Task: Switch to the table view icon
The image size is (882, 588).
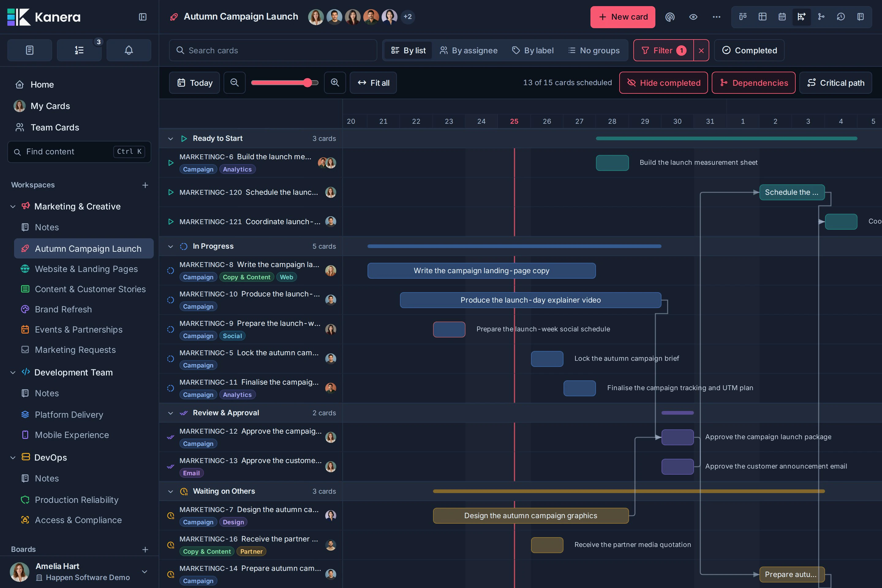Action: click(762, 17)
